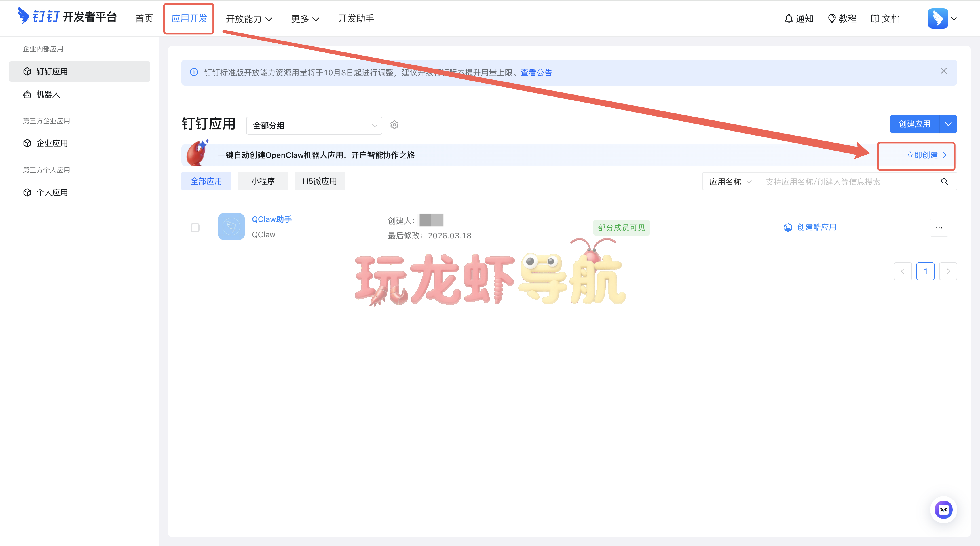The width and height of the screenshot is (980, 546).
Task: Expand the account avatar dropdown arrow
Action: click(954, 18)
